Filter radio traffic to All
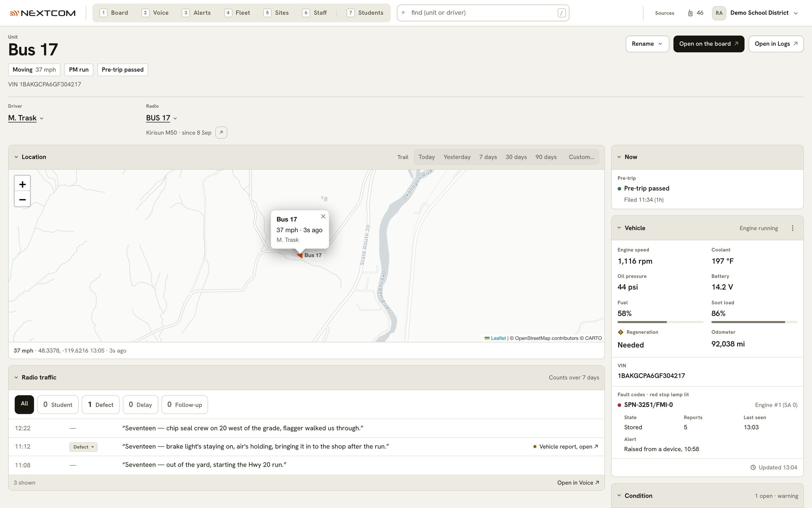This screenshot has width=812, height=508. (24, 404)
